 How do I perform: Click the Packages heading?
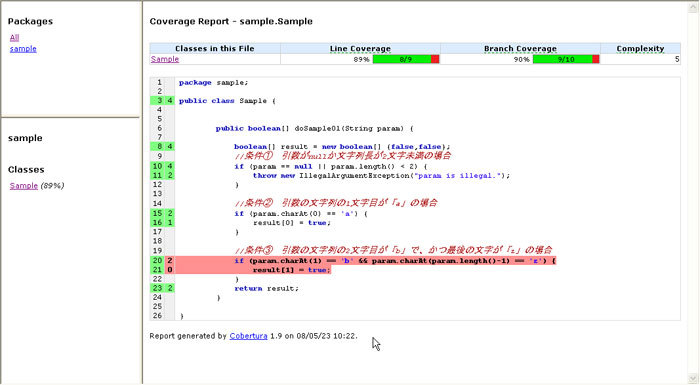[30, 21]
